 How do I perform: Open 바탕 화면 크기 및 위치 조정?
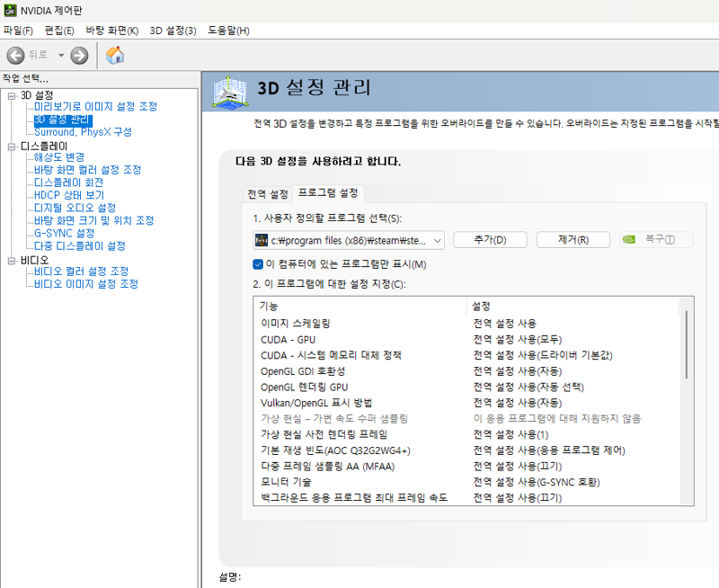[x=94, y=220]
